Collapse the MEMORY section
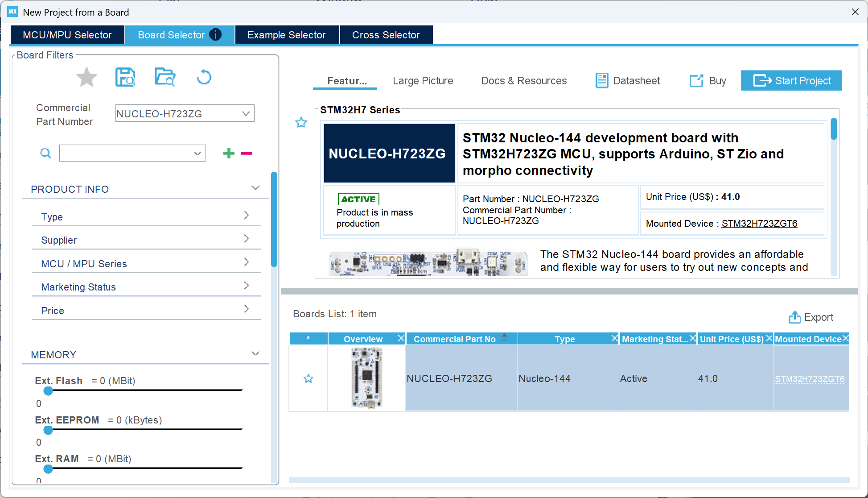 (x=255, y=353)
